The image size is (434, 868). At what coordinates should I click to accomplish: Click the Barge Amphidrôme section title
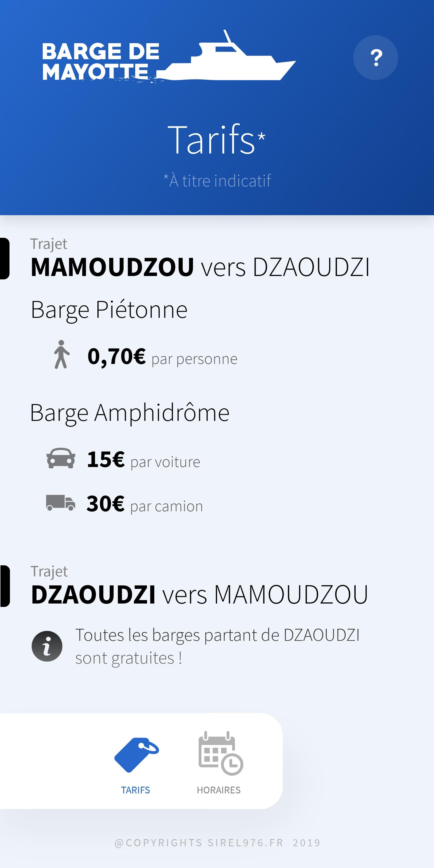tap(130, 413)
